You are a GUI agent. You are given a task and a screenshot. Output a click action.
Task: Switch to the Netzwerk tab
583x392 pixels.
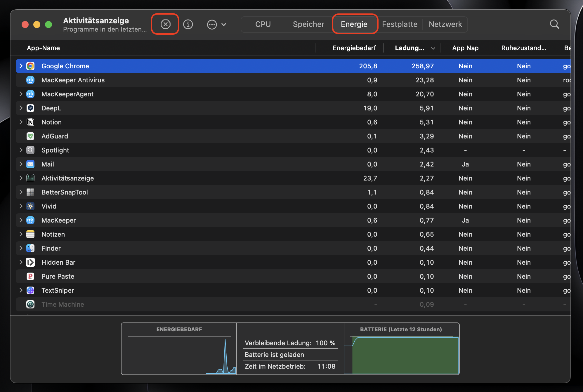pyautogui.click(x=445, y=24)
